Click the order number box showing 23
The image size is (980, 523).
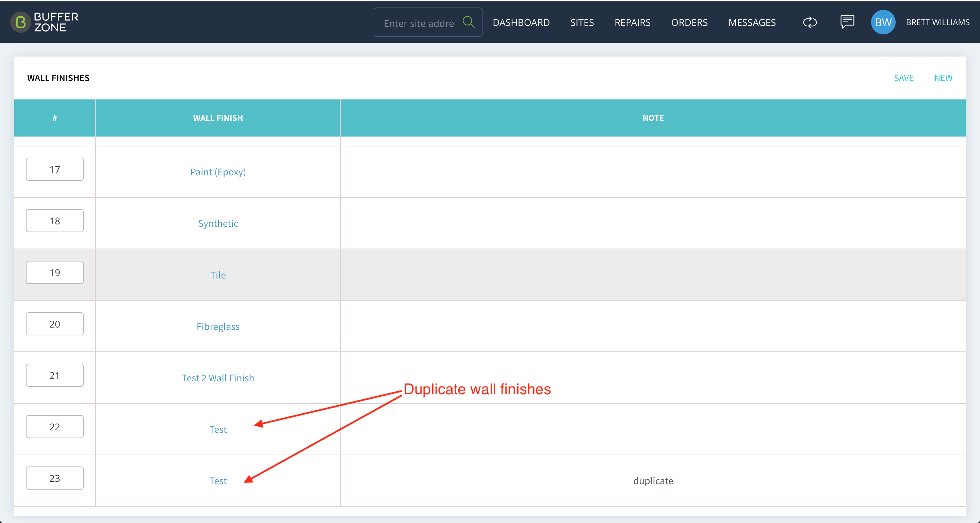click(55, 478)
